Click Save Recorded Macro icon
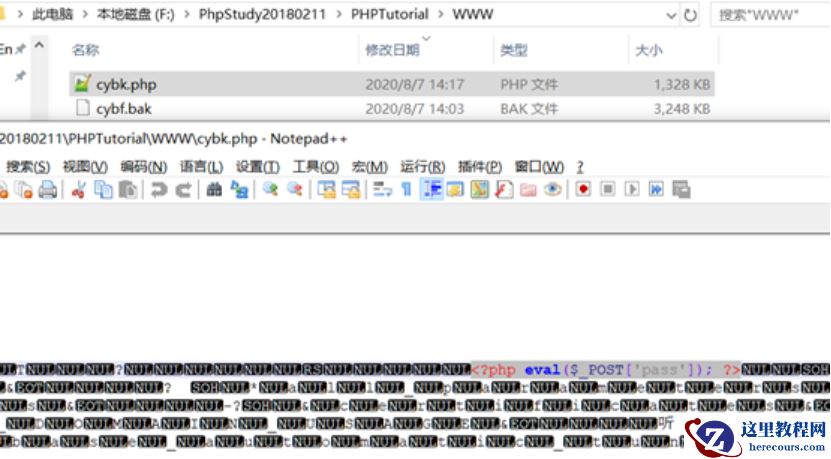The width and height of the screenshot is (831, 459). (681, 189)
